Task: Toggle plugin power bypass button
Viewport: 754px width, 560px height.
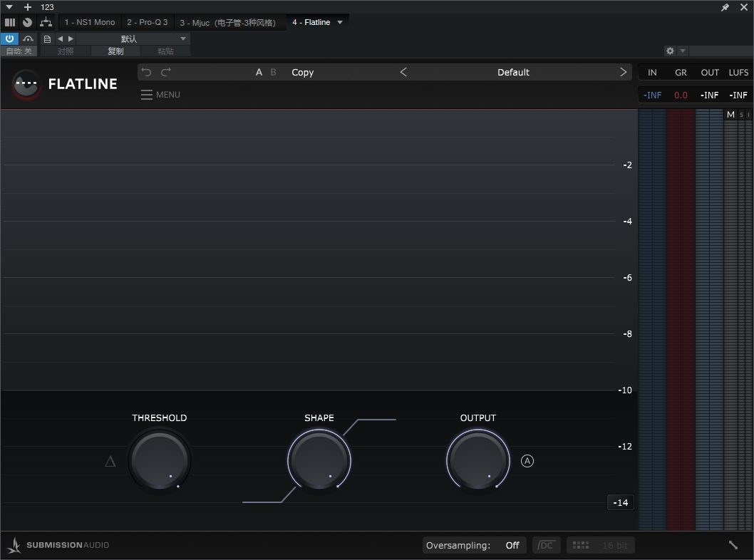Action: [9, 38]
